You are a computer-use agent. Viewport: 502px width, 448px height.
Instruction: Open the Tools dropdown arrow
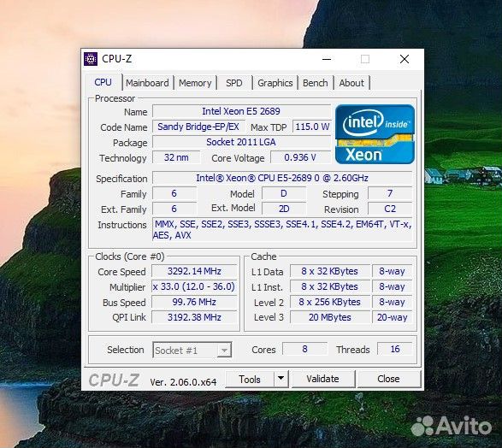(281, 379)
